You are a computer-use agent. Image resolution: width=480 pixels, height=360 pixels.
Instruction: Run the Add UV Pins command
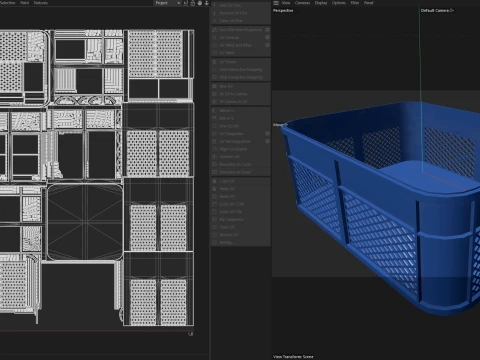pos(240,6)
